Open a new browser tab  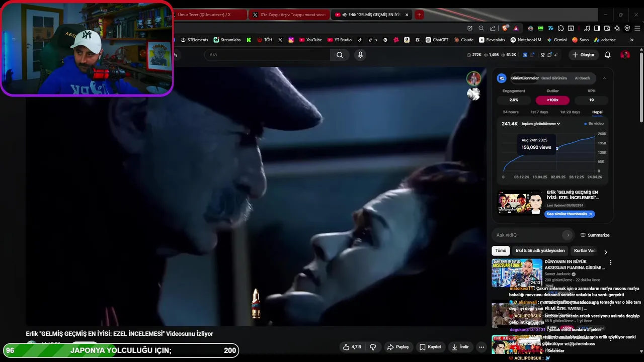[419, 15]
